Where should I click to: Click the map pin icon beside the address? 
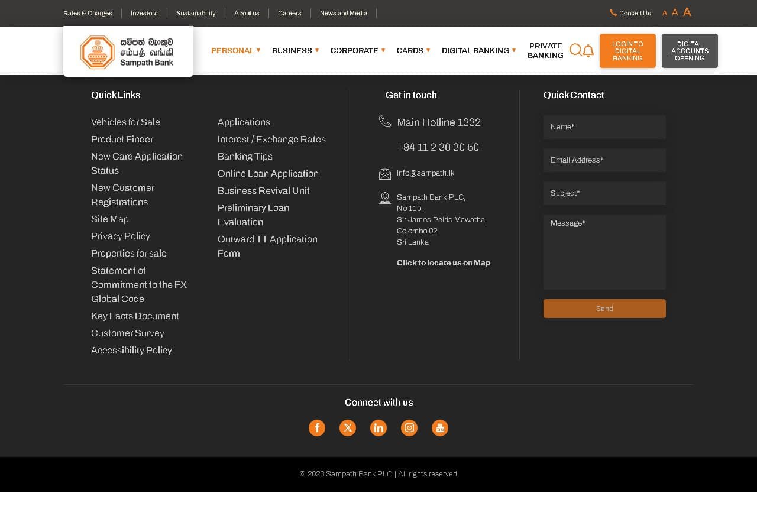(x=385, y=198)
